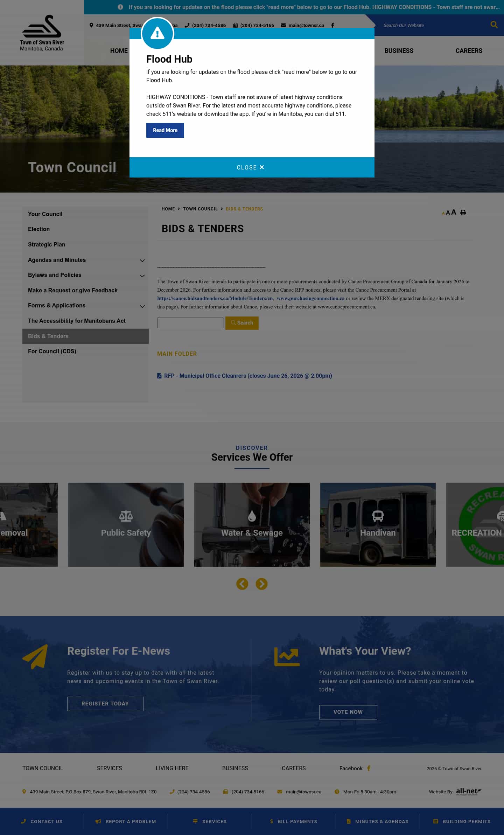
Task: Expand the Bylaws and Policies submenu
Action: 142,276
